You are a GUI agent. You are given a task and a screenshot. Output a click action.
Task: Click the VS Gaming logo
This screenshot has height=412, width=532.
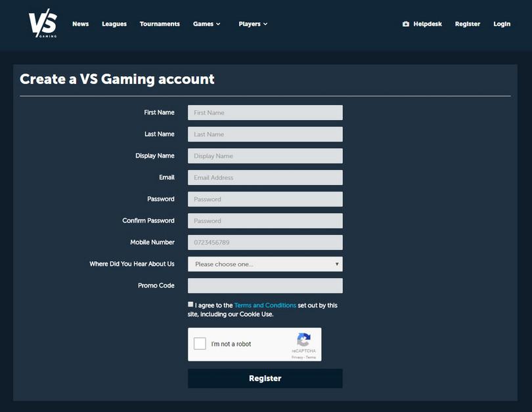tap(43, 23)
